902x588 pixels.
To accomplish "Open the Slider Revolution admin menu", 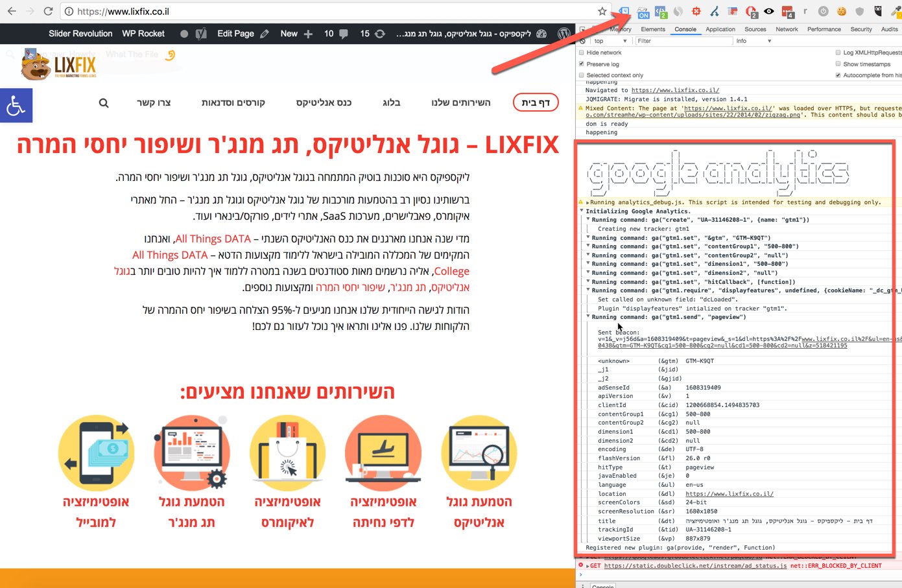I will [80, 34].
